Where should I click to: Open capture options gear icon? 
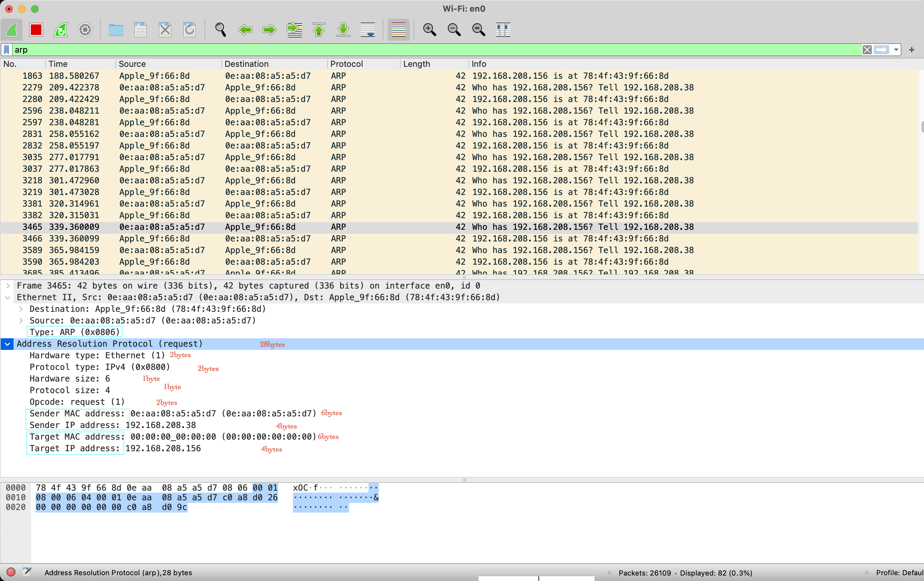[x=85, y=30]
